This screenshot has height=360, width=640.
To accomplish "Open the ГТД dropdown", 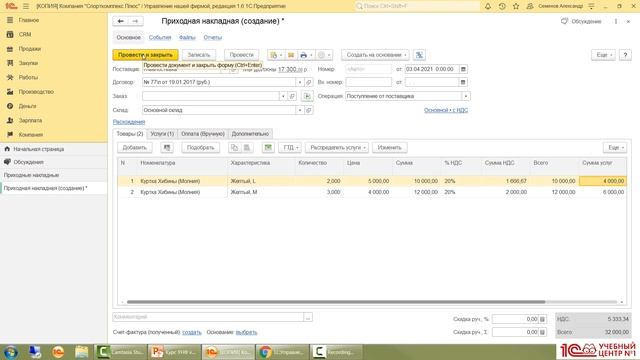I will (290, 147).
